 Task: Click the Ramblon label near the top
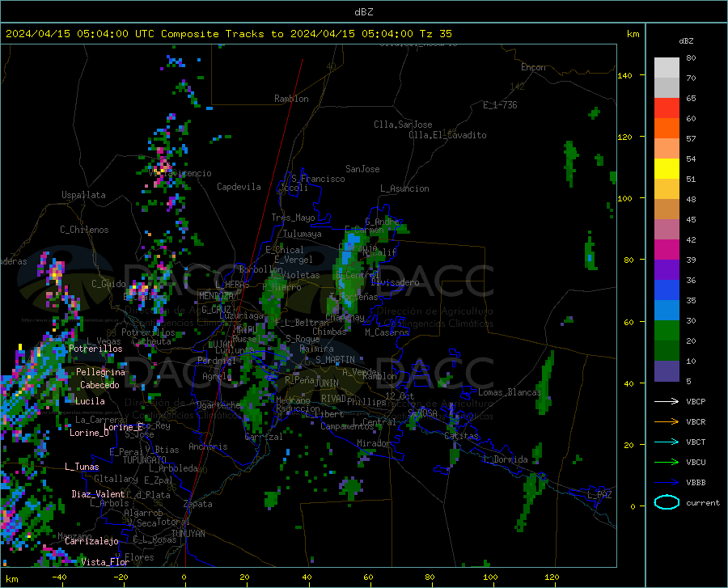[291, 99]
